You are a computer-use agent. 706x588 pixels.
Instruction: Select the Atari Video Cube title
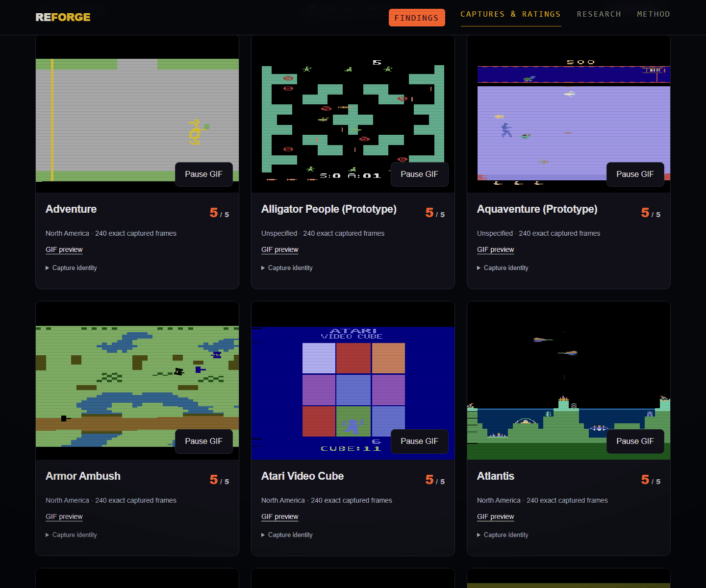(x=303, y=476)
